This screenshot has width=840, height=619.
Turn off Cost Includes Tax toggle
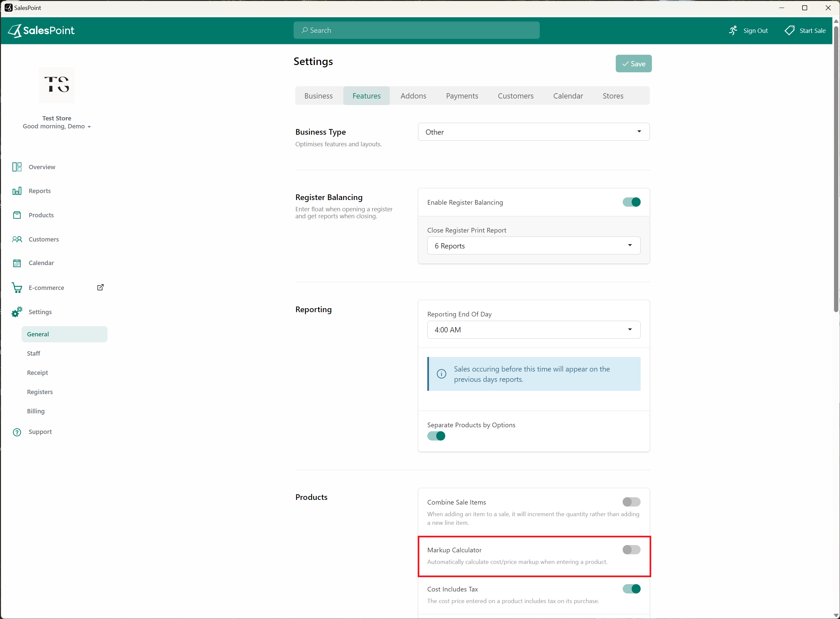pyautogui.click(x=631, y=589)
